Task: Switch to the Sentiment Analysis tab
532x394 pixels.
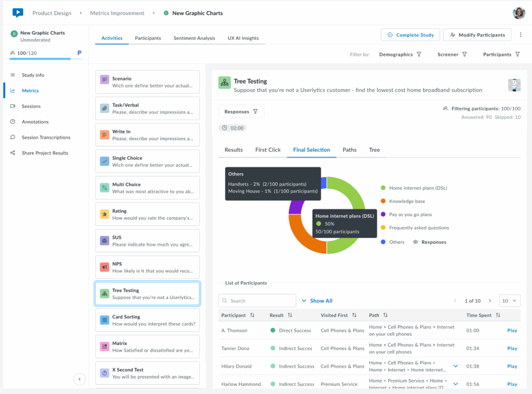Action: pos(194,38)
